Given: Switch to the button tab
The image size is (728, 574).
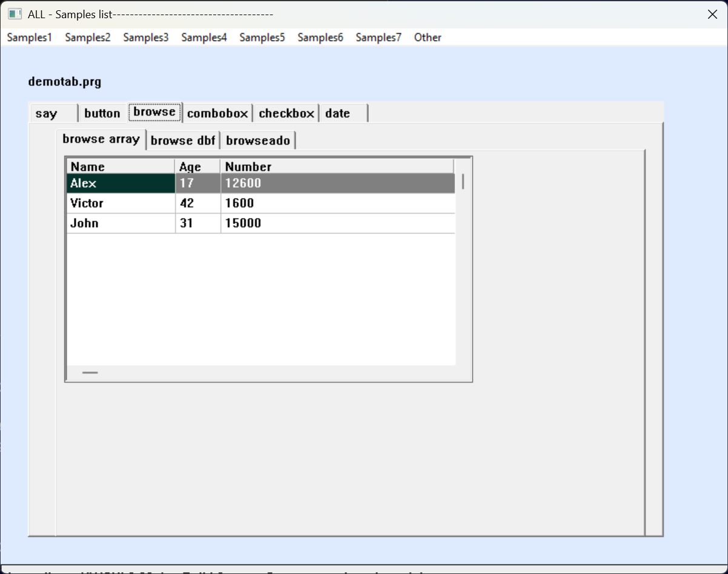Looking at the screenshot, I should pyautogui.click(x=102, y=113).
